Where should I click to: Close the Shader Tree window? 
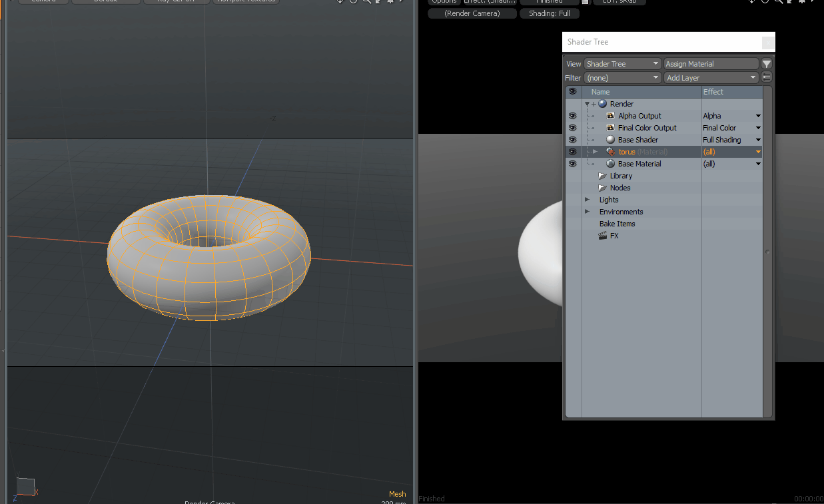768,42
